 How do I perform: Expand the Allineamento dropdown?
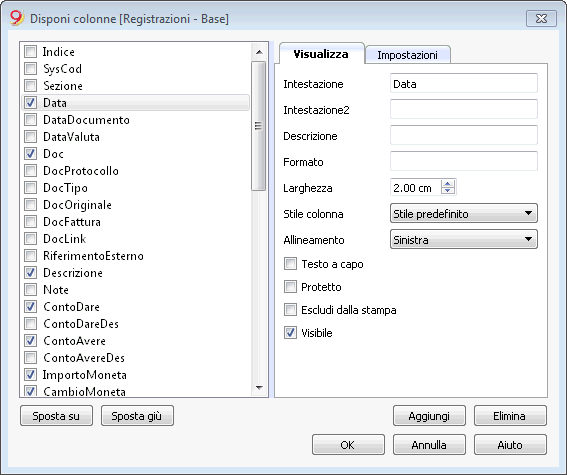click(x=464, y=240)
